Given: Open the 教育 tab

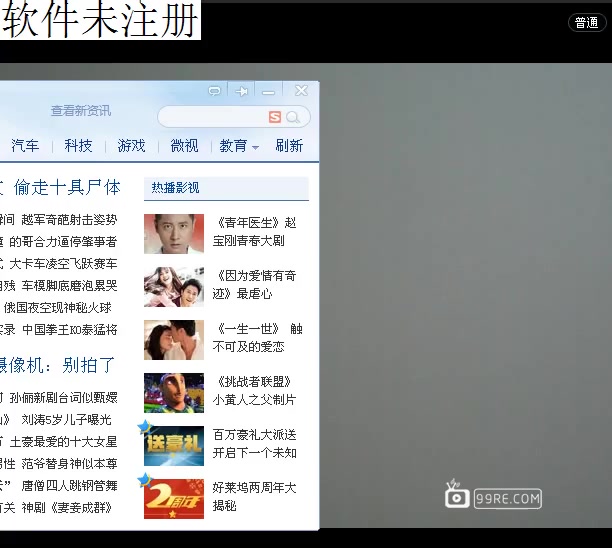Looking at the screenshot, I should pyautogui.click(x=233, y=146).
